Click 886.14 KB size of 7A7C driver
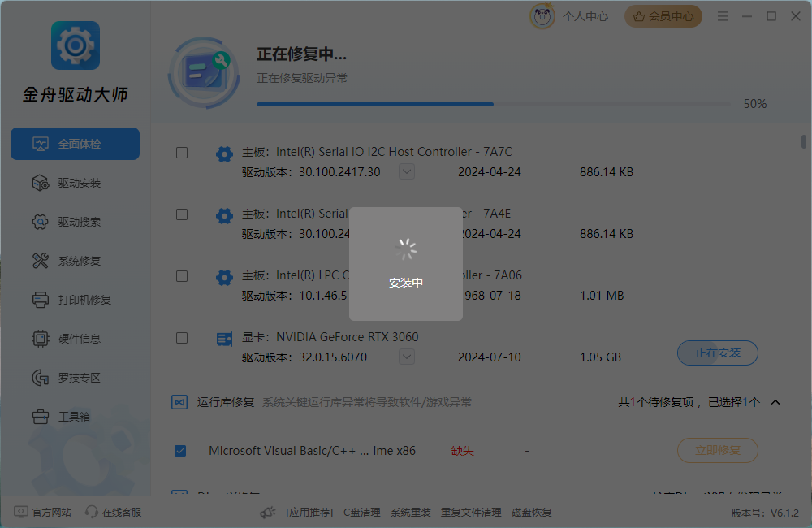This screenshot has width=812, height=528. pyautogui.click(x=607, y=172)
